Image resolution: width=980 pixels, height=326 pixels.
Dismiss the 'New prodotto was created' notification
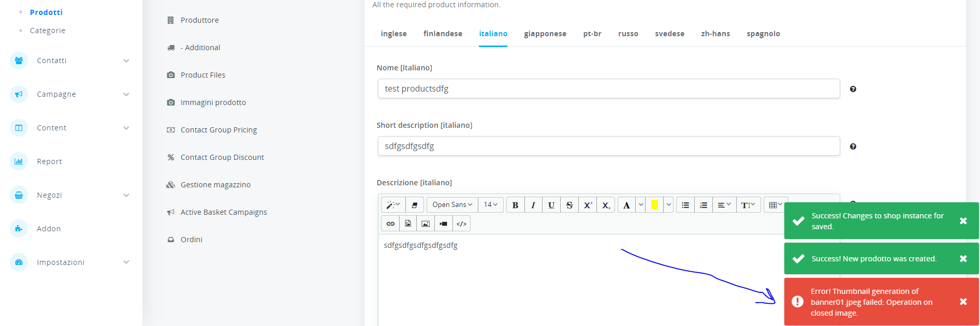point(963,259)
